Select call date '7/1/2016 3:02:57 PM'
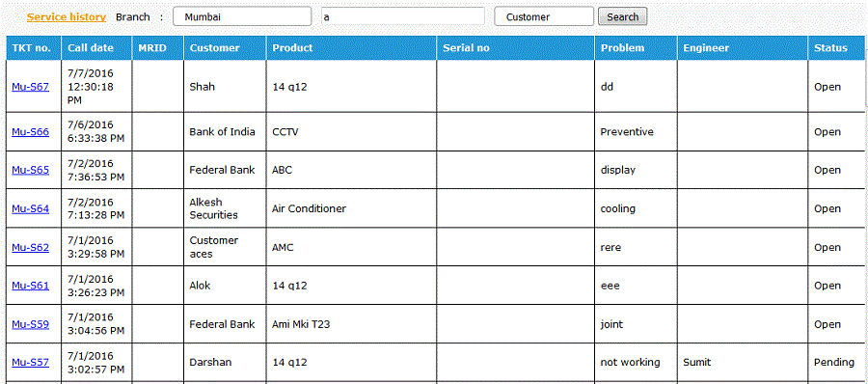868x384 pixels. [x=96, y=363]
